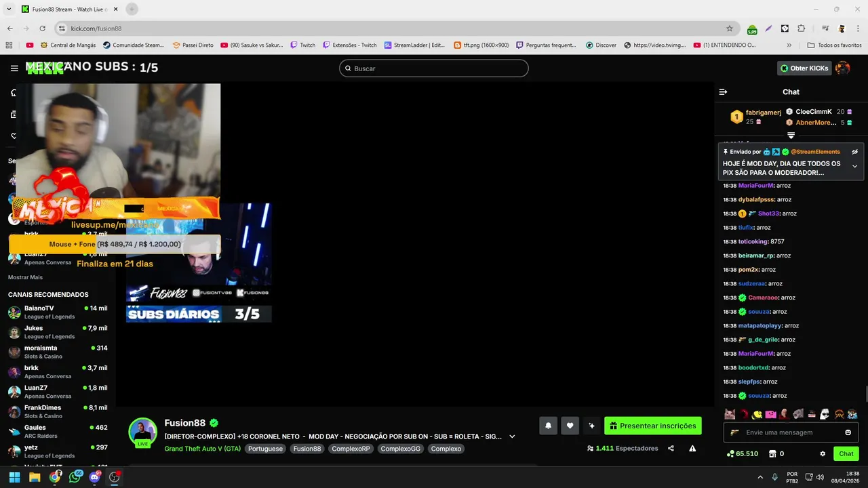The width and height of the screenshot is (868, 488).
Task: Open Jukes recommended channel
Action: pos(58,332)
